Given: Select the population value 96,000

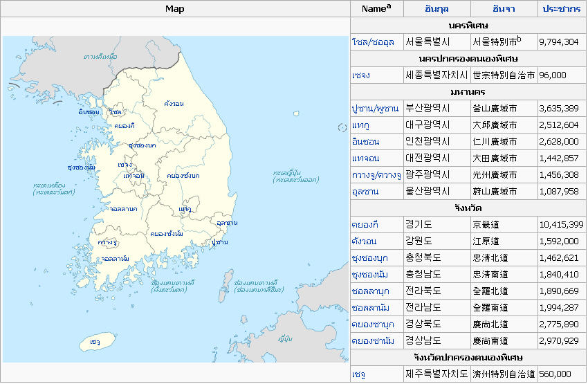Looking at the screenshot, I should (x=553, y=75).
